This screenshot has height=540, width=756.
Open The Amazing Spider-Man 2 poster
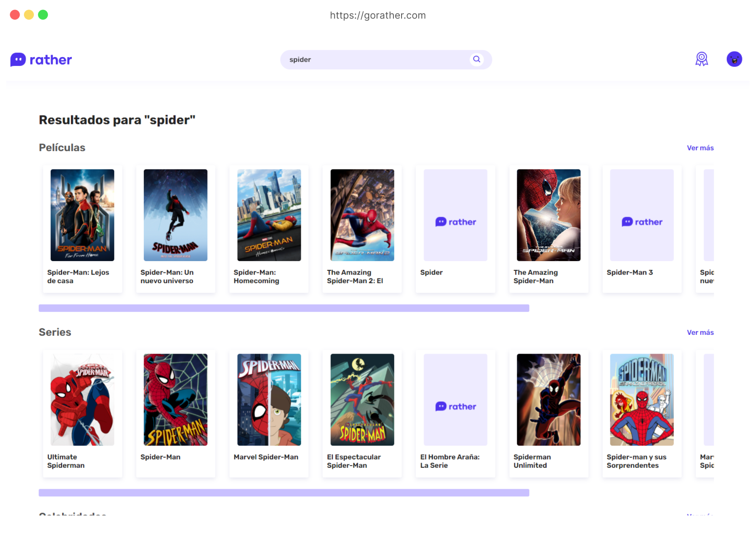point(363,215)
